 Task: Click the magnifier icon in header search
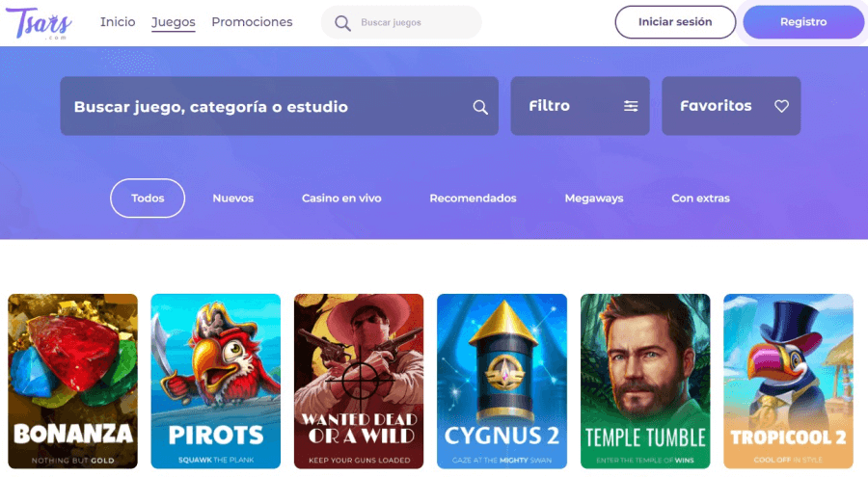click(x=342, y=23)
